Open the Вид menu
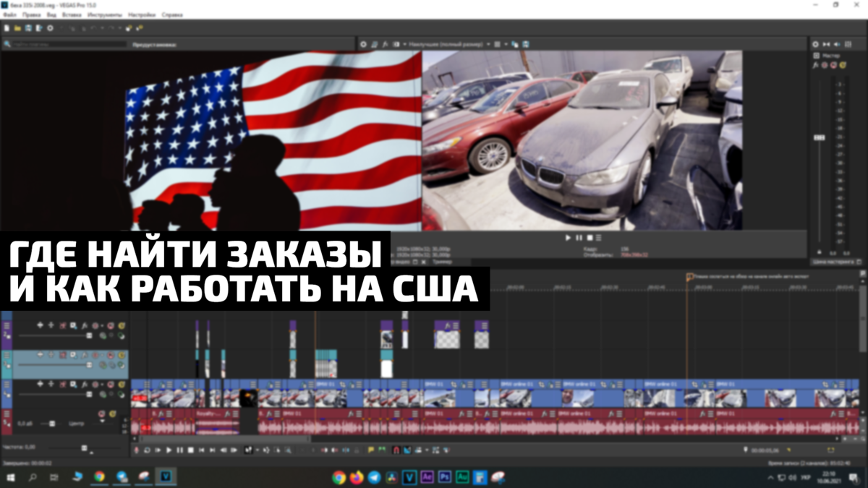Screen dimensions: 868x488 pyautogui.click(x=51, y=14)
